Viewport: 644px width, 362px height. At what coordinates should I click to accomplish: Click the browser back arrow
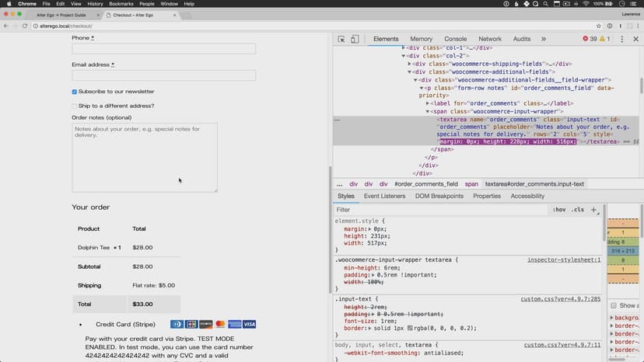tap(6, 26)
